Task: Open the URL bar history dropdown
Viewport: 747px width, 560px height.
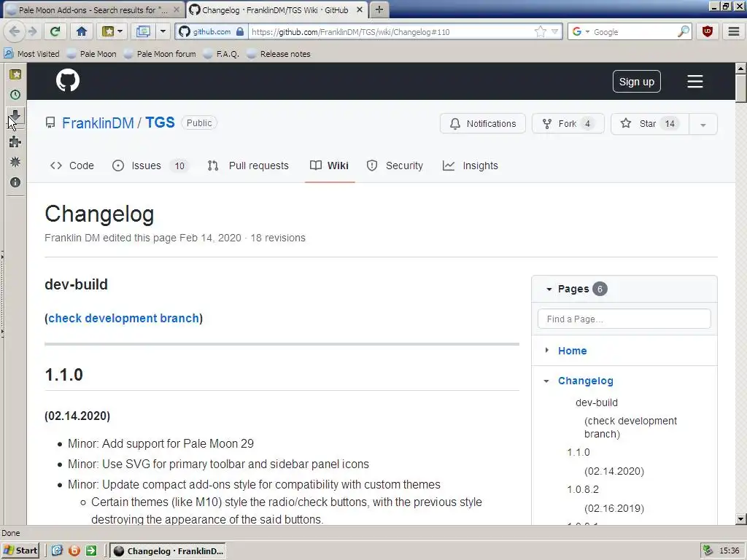Action: pos(555,32)
